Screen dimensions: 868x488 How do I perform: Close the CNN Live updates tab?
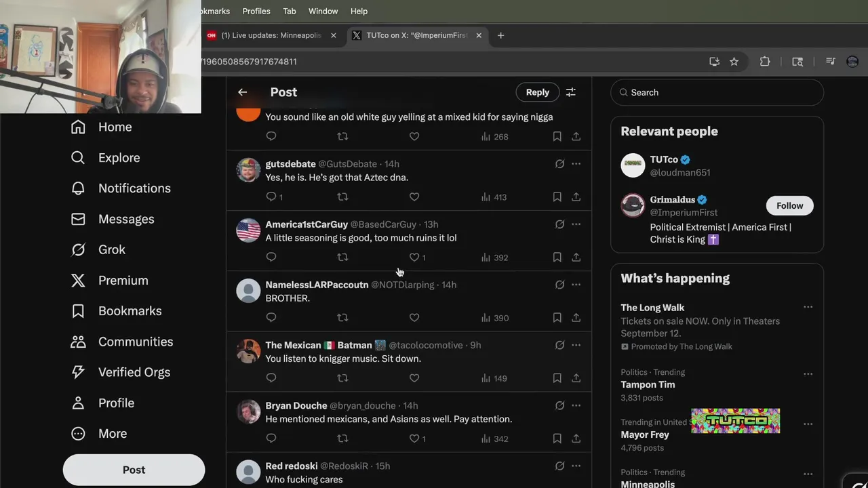coord(333,35)
